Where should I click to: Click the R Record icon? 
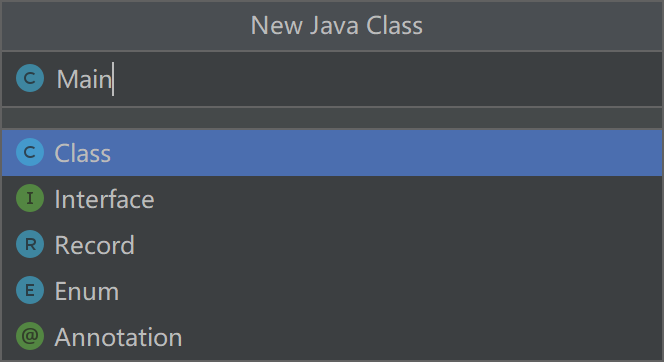coord(30,244)
